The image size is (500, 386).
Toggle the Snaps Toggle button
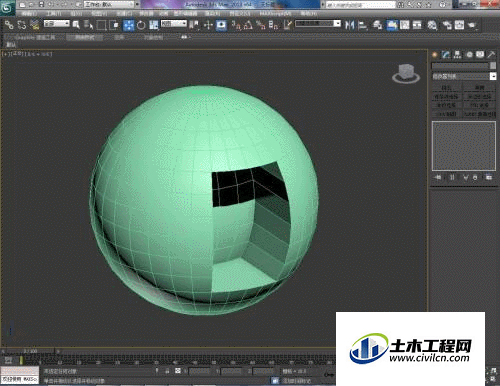[236, 25]
